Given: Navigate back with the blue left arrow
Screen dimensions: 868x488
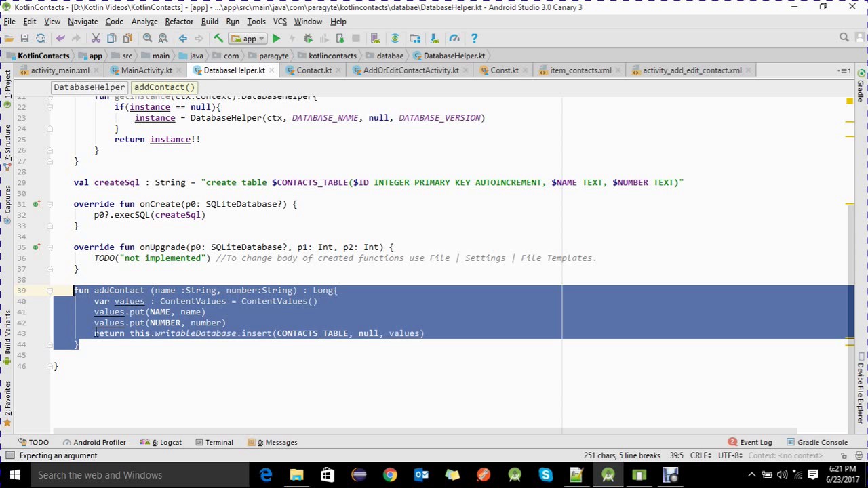Looking at the screenshot, I should [x=183, y=39].
